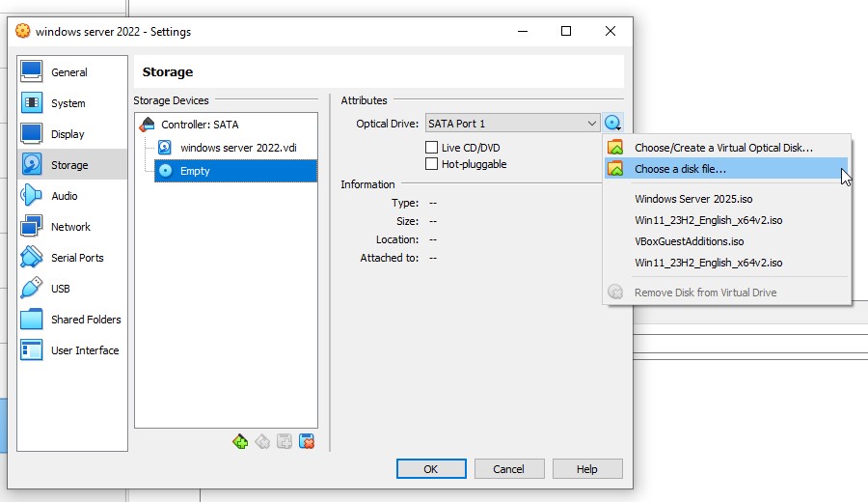868x502 pixels.
Task: Click the OK button
Action: [x=431, y=469]
